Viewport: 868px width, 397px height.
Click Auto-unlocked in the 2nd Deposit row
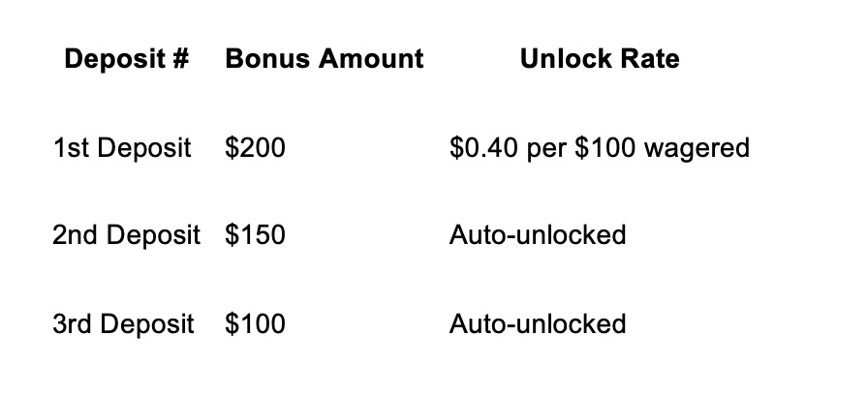(538, 235)
